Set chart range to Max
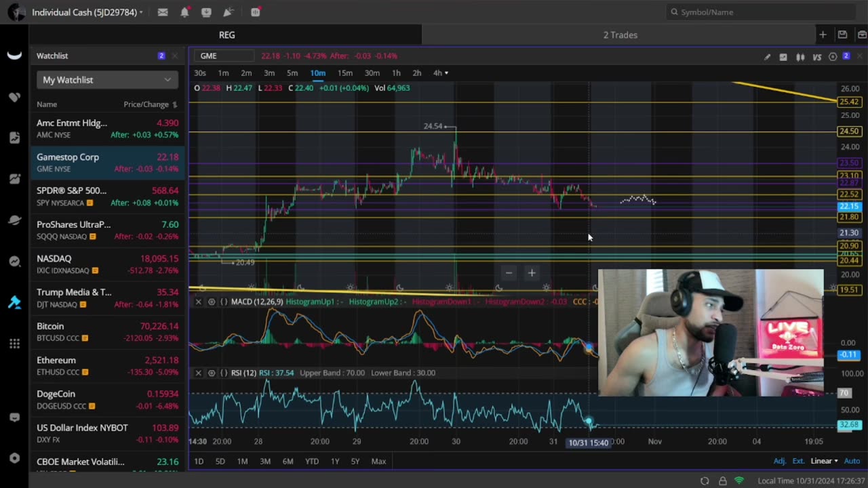This screenshot has width=868, height=488. [x=378, y=462]
